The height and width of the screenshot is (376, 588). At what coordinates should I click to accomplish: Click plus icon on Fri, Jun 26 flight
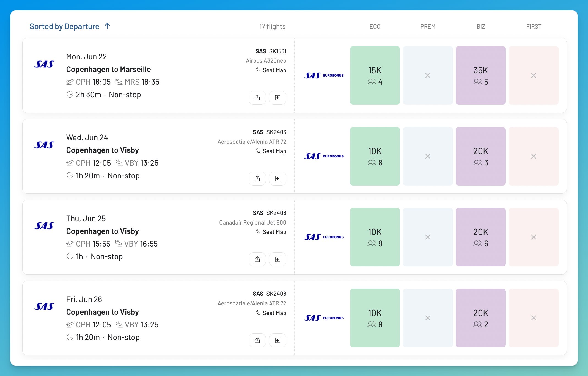click(x=277, y=340)
